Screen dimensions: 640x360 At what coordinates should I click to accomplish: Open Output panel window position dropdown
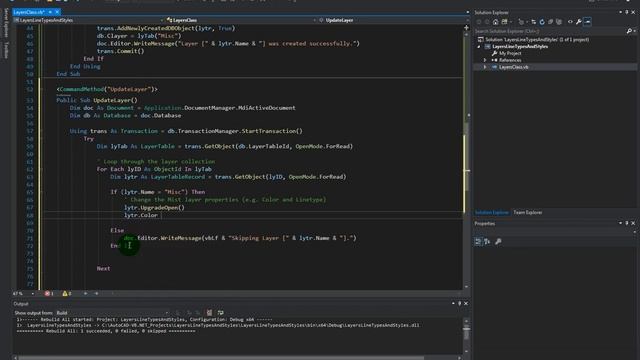tap(453, 304)
